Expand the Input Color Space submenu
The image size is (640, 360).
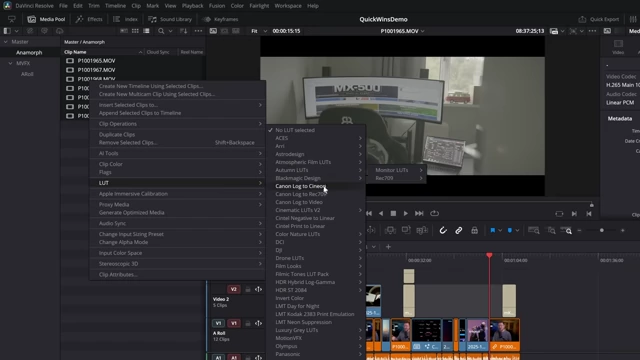pos(178,253)
